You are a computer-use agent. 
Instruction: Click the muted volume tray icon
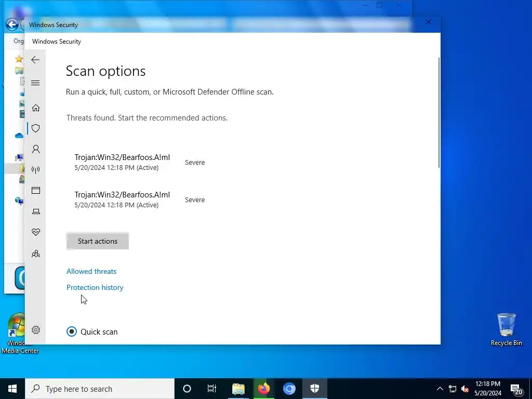(465, 389)
